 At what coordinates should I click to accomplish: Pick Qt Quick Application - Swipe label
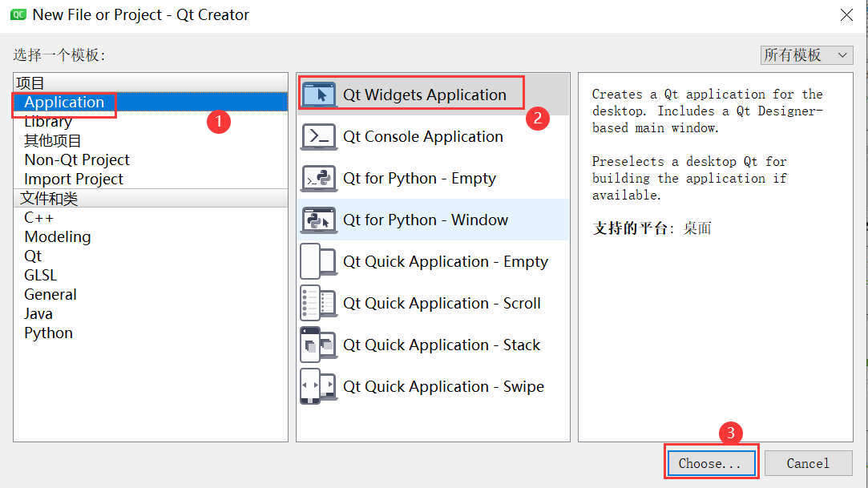pos(443,387)
